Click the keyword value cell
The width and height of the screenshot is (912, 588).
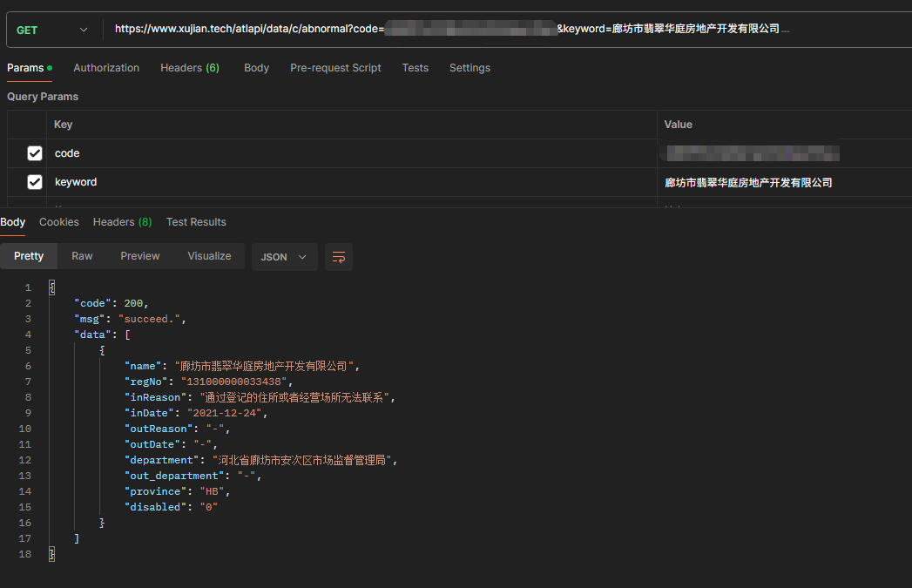[x=785, y=182]
